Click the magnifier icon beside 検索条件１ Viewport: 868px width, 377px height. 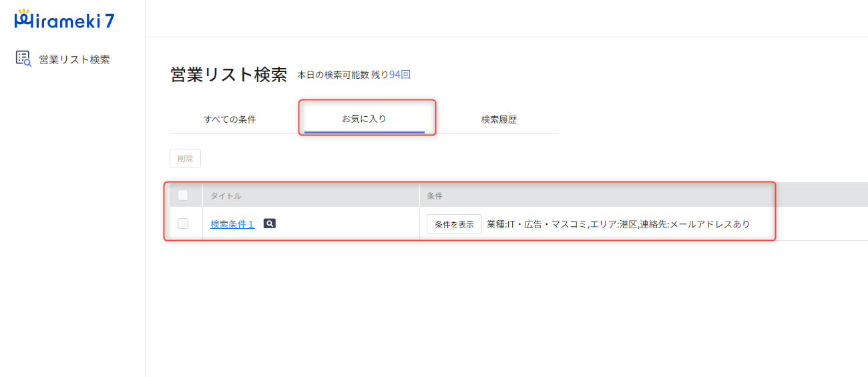coord(269,224)
